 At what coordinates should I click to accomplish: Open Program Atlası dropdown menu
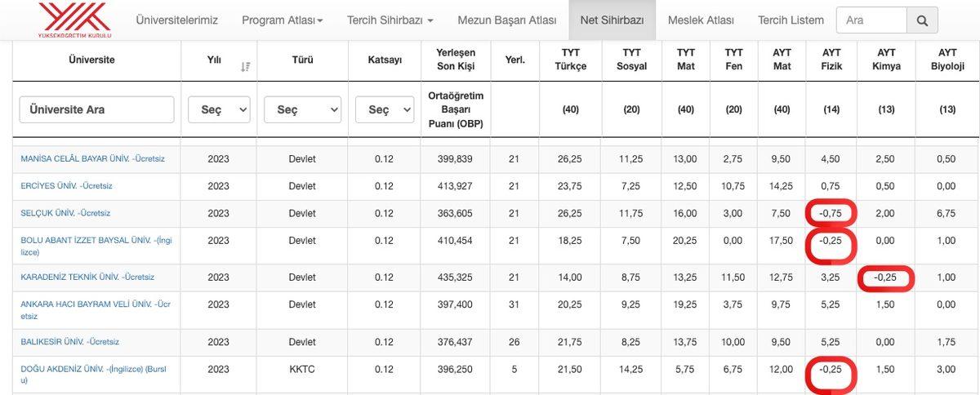coord(282,20)
